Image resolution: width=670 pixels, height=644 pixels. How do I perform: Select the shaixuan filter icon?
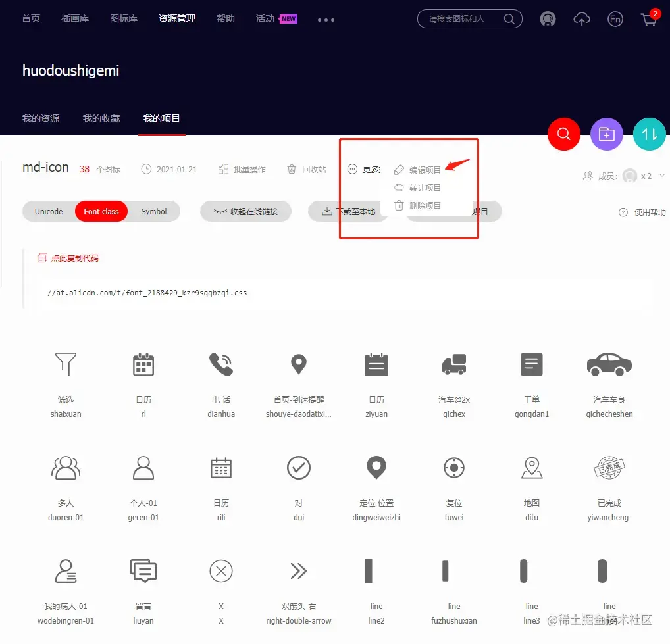tap(66, 364)
